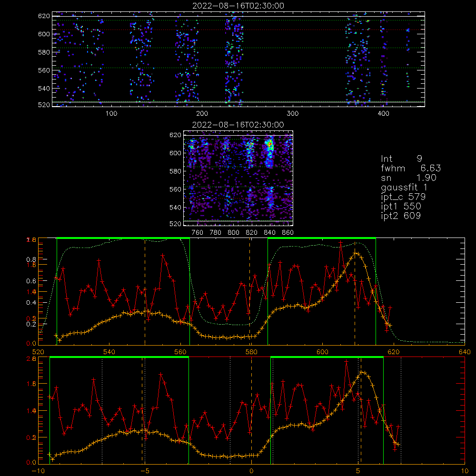Click the middle image panel timestamp title
The width and height of the screenshot is (476, 476).
pos(238,125)
